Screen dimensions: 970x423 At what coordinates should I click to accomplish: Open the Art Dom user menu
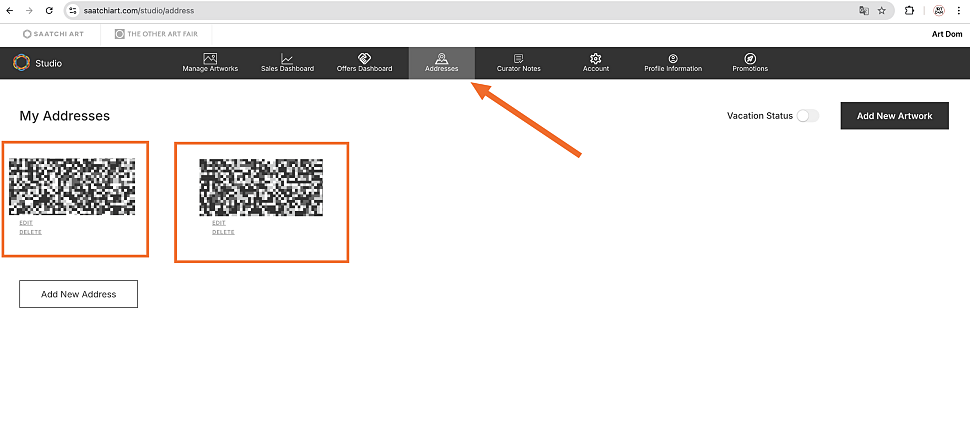[x=947, y=34]
